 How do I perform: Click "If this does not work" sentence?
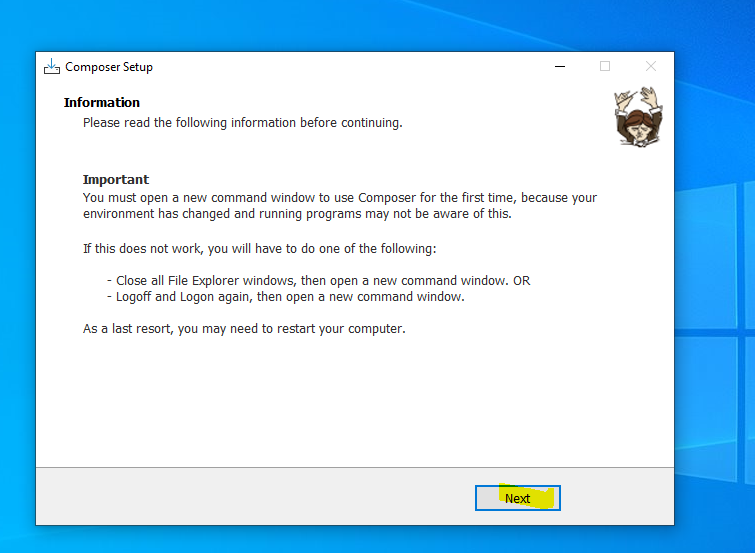point(259,248)
